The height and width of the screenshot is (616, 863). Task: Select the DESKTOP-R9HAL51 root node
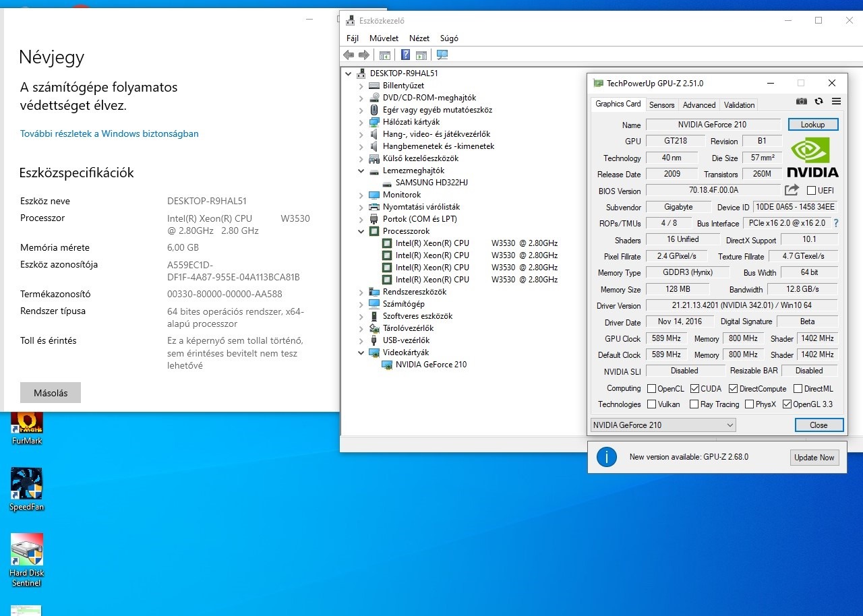[404, 73]
